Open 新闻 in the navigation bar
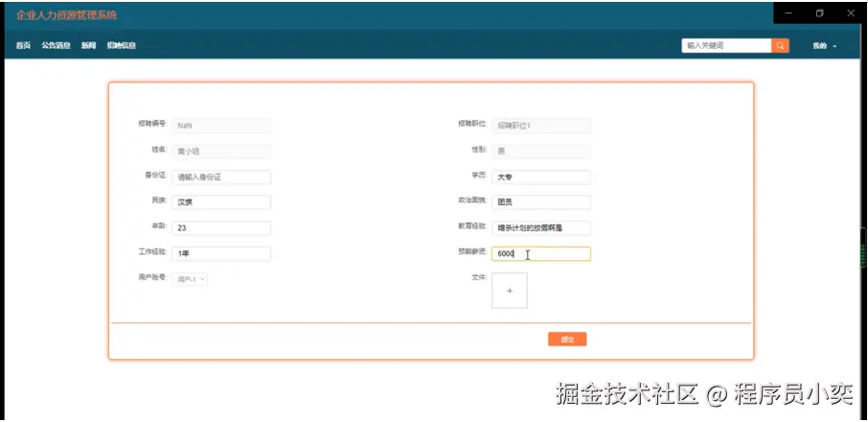Image resolution: width=868 pixels, height=422 pixels. (x=88, y=46)
